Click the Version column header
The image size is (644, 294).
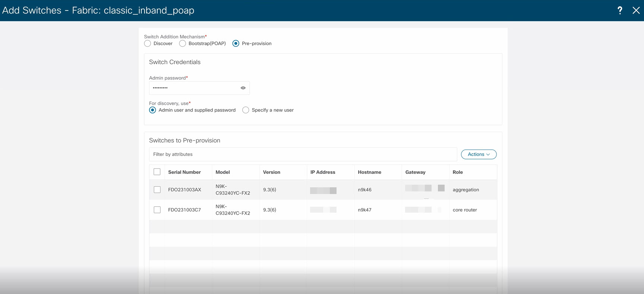[x=272, y=172]
